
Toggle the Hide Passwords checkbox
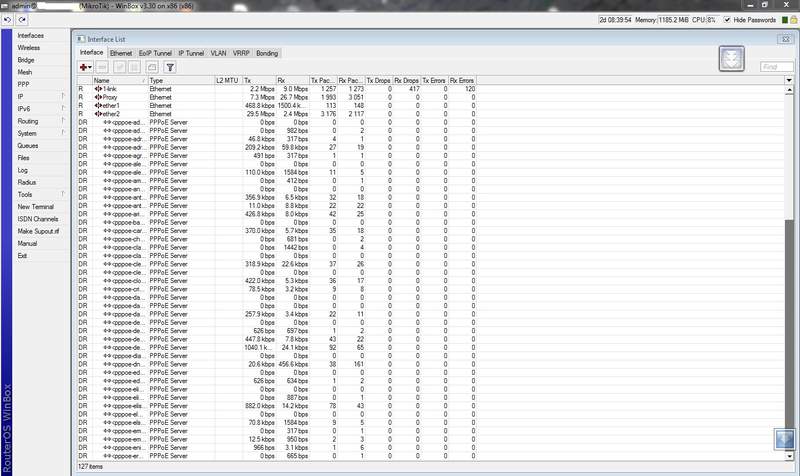[x=727, y=20]
